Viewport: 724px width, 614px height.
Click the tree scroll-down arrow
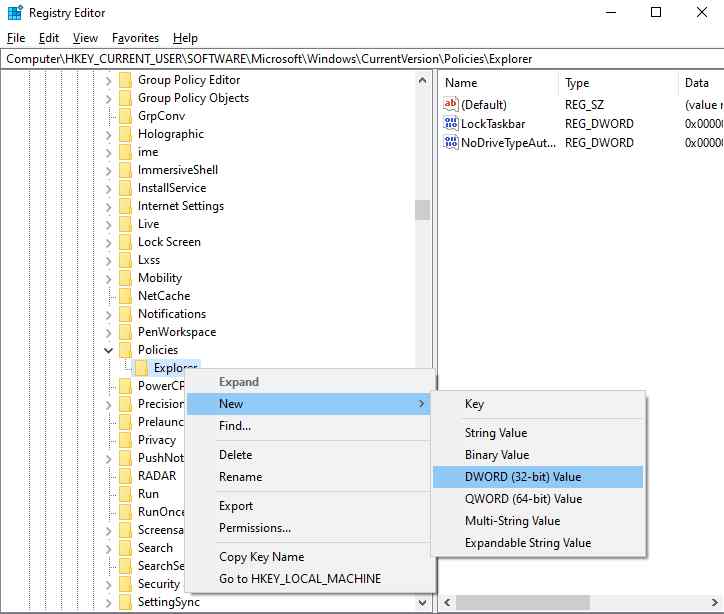pos(422,602)
